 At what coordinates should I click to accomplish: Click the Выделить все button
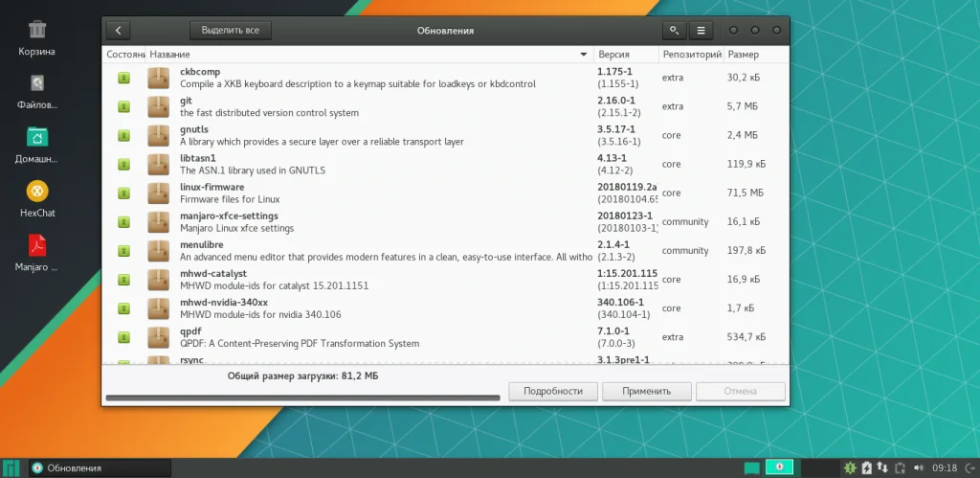231,30
